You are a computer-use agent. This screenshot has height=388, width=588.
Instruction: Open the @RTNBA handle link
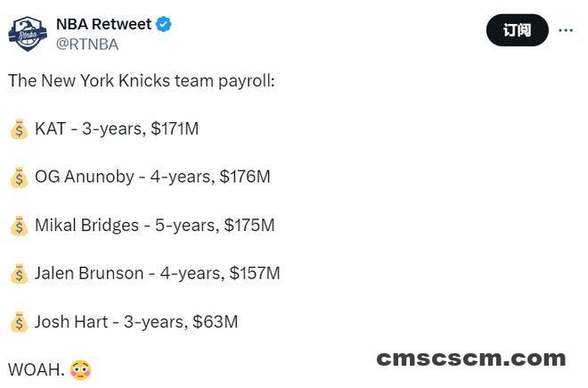(87, 45)
